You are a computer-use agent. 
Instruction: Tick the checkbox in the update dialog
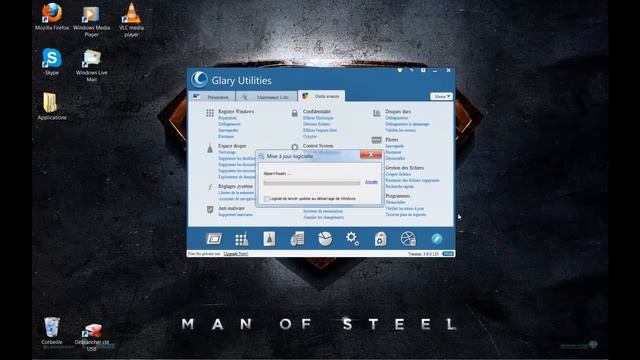point(267,199)
